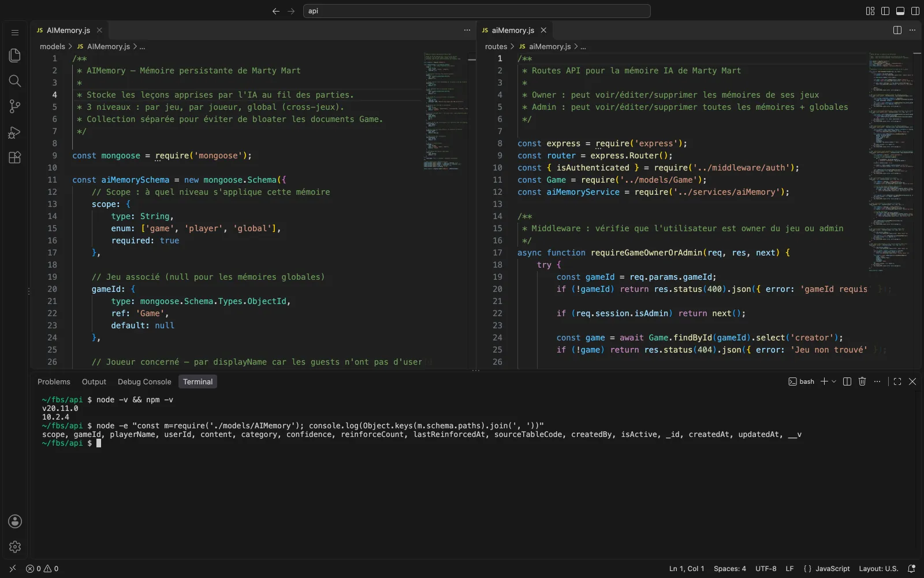The width and height of the screenshot is (924, 578).
Task: Click the routes breadcrumb in right editor
Action: pyautogui.click(x=496, y=46)
